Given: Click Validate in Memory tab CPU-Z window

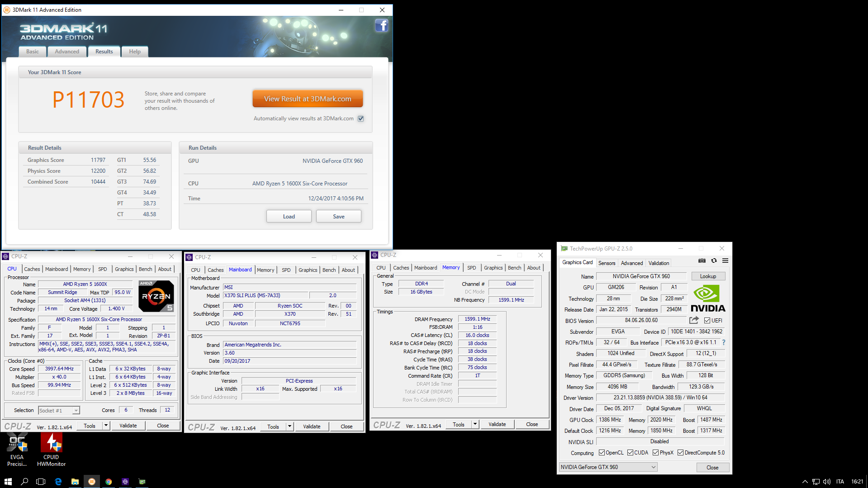Looking at the screenshot, I should (x=497, y=424).
